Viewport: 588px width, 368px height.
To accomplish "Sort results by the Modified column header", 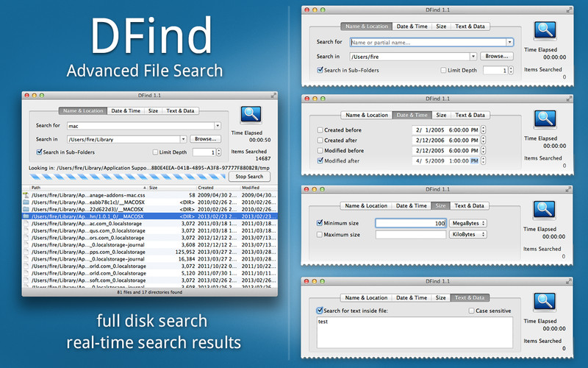I will [259, 188].
